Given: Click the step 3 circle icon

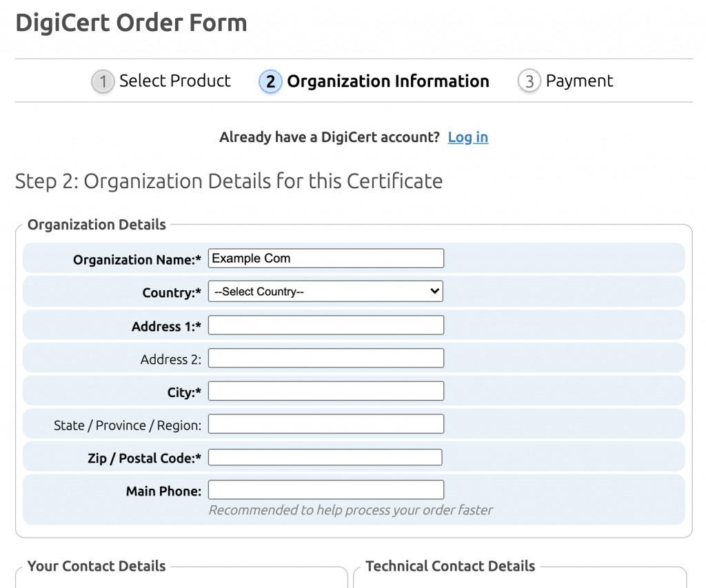Looking at the screenshot, I should [529, 81].
